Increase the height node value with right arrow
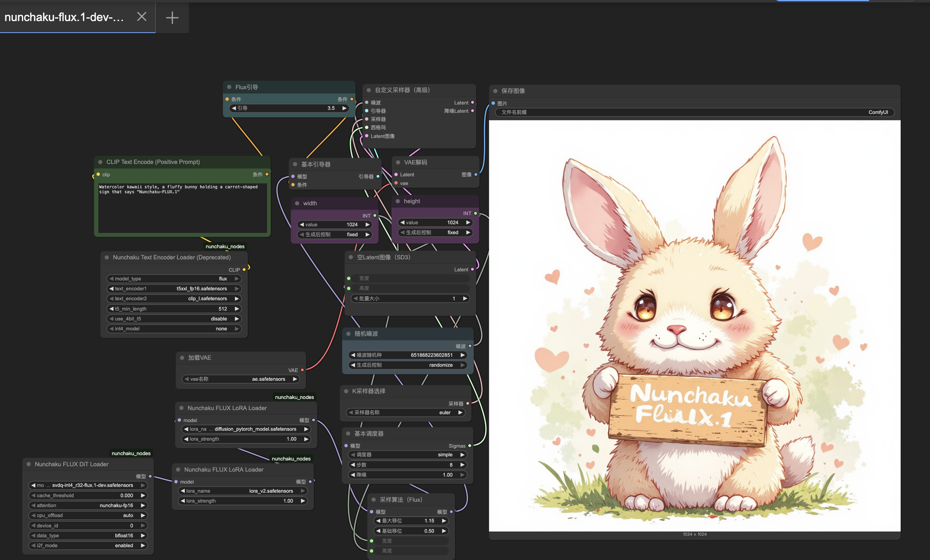This screenshot has height=560, width=930. pos(468,223)
